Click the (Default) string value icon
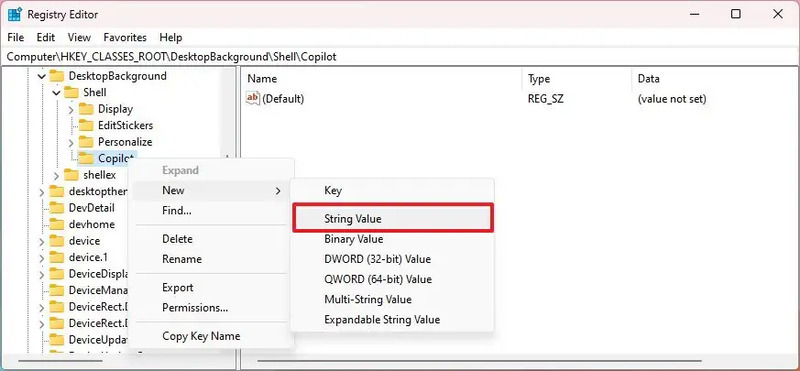This screenshot has height=371, width=800. [253, 98]
